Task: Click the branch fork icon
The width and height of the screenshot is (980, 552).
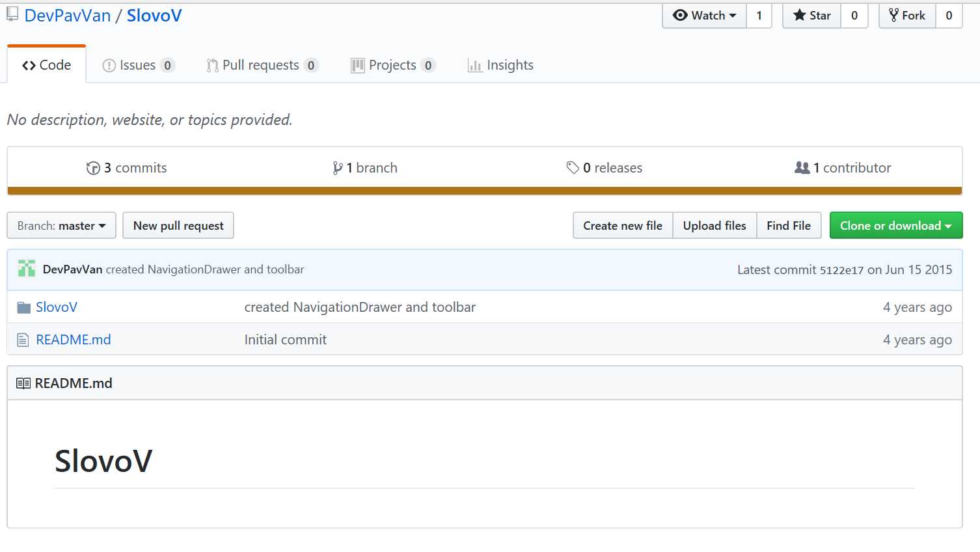Action: [x=337, y=168]
